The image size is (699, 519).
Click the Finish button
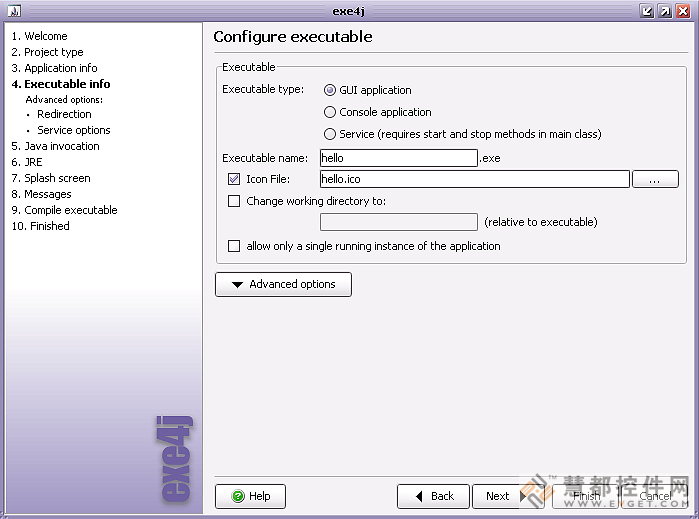[x=586, y=496]
